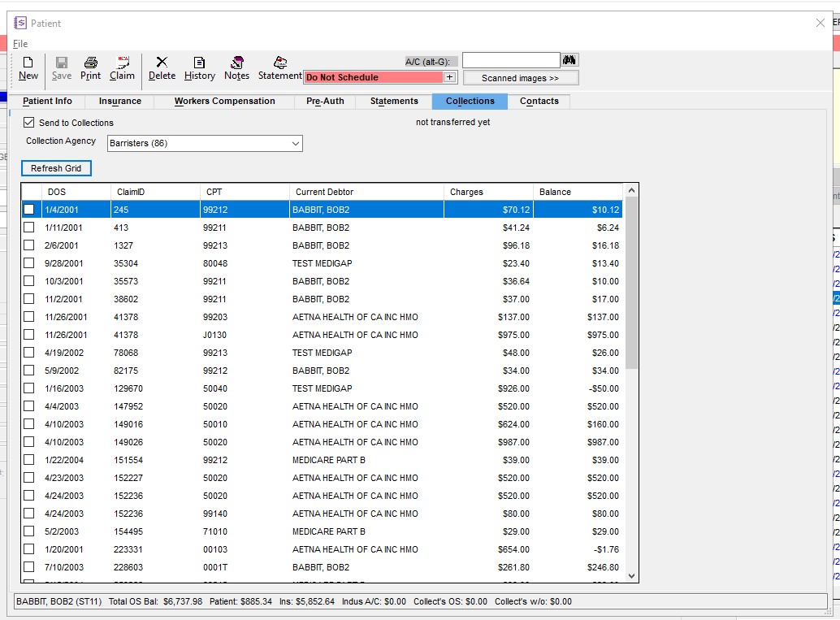
Task: Click the Scanned images >> button
Action: 520,78
